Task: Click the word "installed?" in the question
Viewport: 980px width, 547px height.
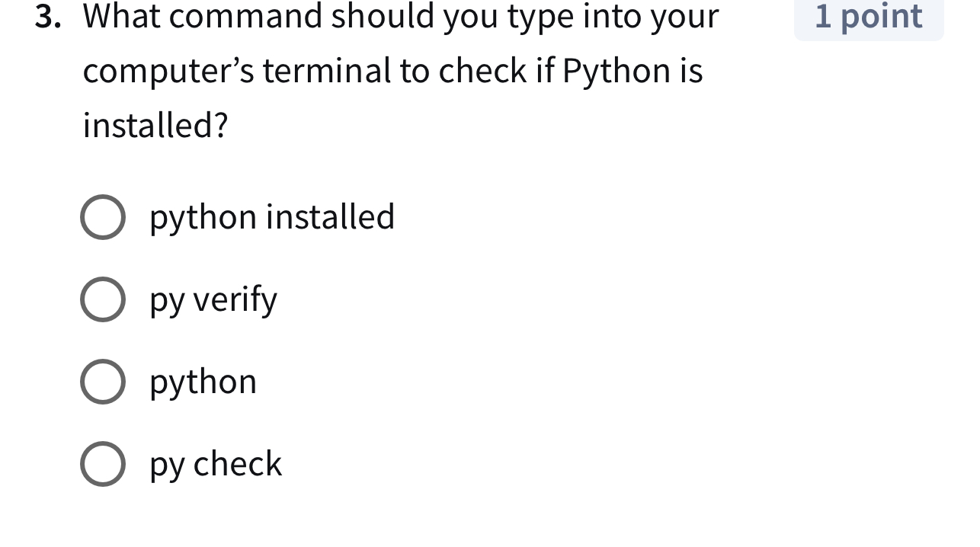Action: [x=155, y=124]
